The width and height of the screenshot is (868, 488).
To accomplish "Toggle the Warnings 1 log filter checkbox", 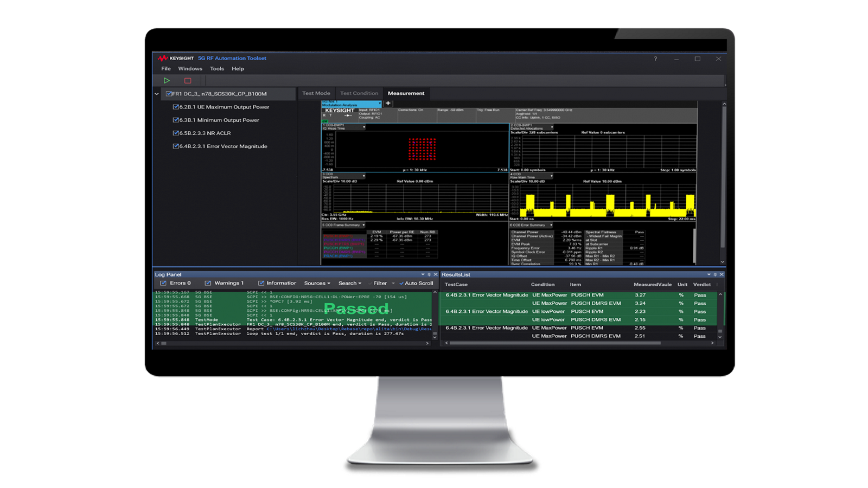I will (x=208, y=283).
